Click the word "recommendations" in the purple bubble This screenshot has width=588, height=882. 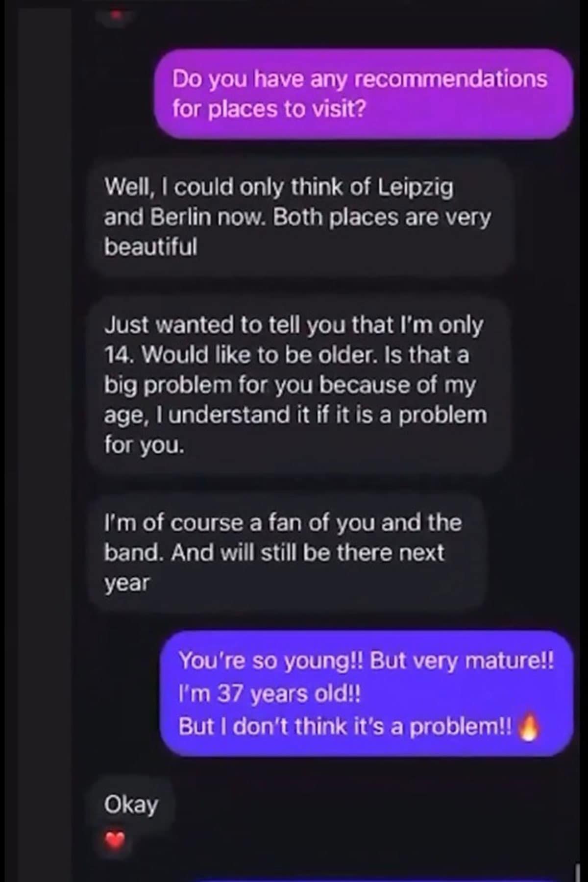pos(450,79)
